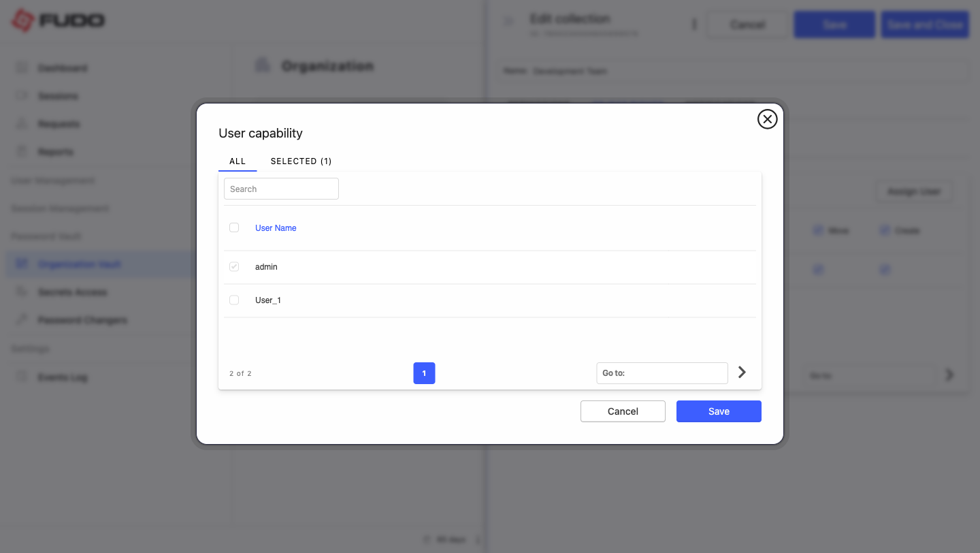Go to next page arrow in dialog

click(742, 373)
